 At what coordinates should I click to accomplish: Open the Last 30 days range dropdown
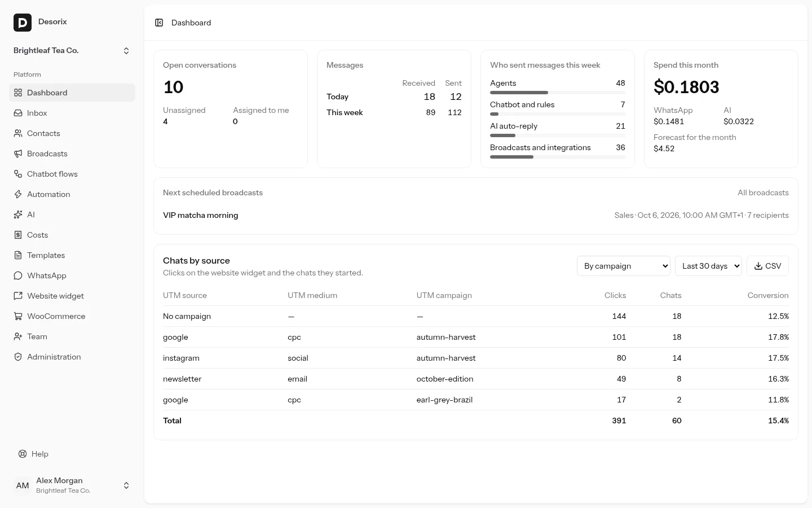tap(708, 266)
